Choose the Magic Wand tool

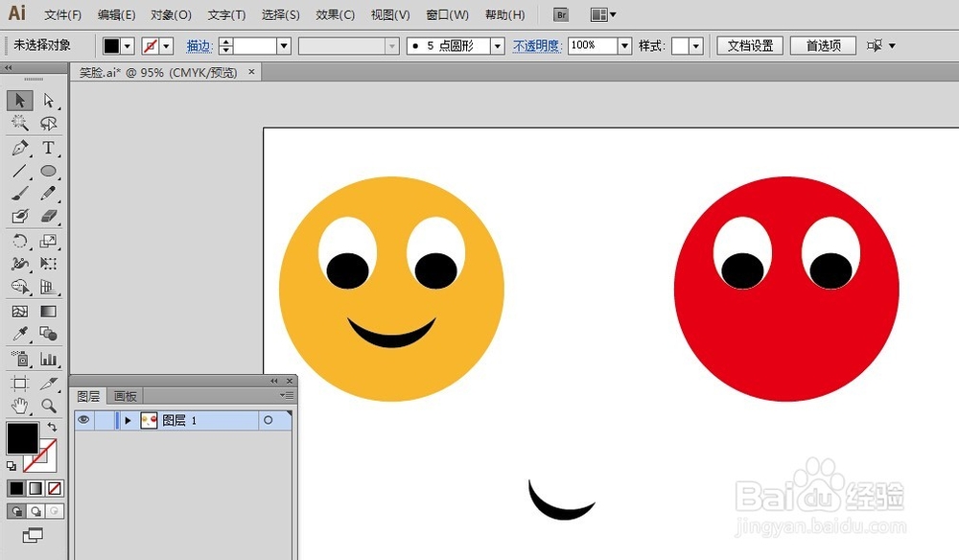[19, 124]
